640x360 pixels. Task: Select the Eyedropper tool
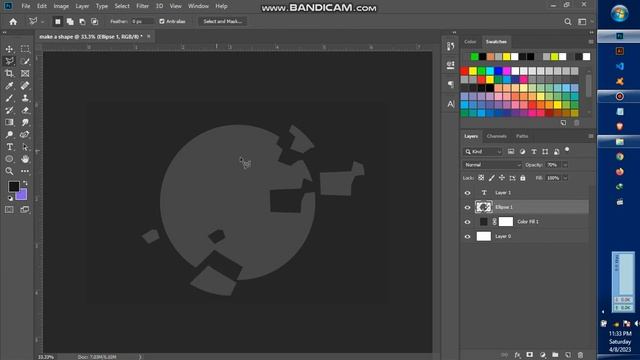(9, 86)
